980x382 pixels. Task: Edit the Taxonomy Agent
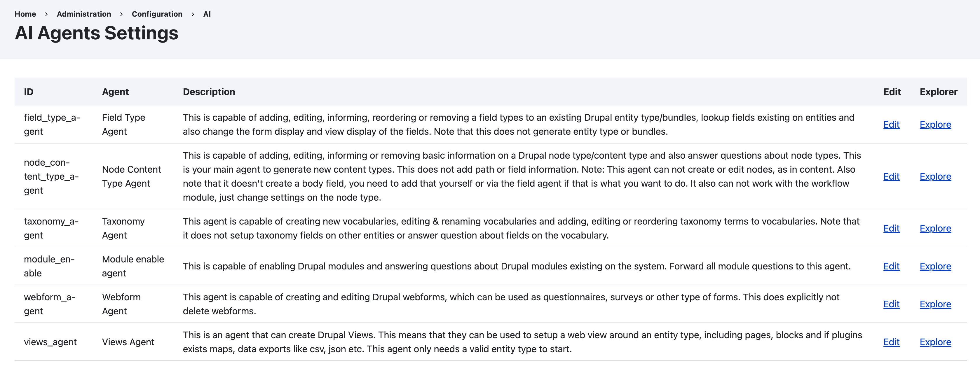pos(891,228)
